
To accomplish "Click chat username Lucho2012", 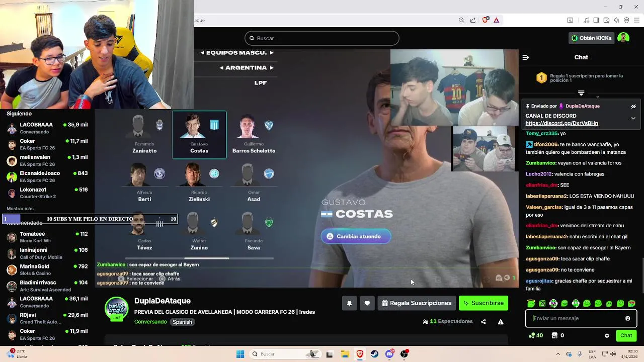I will [x=539, y=174].
